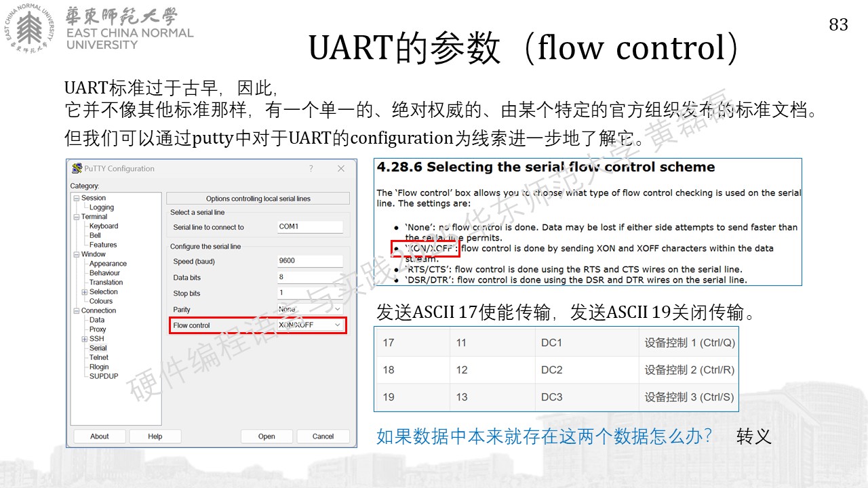868x488 pixels.
Task: Select Terminal in the category tree
Action: (94, 217)
